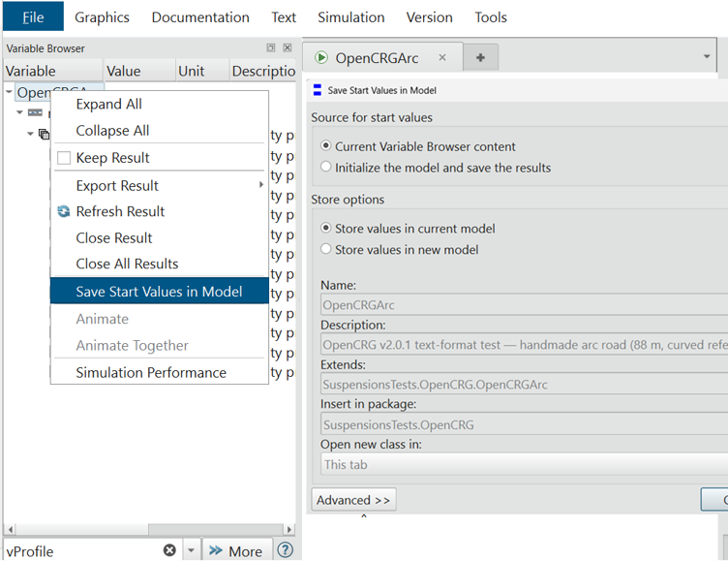The height and width of the screenshot is (561, 728).
Task: Undock the Variable Browser panel
Action: pos(271,47)
